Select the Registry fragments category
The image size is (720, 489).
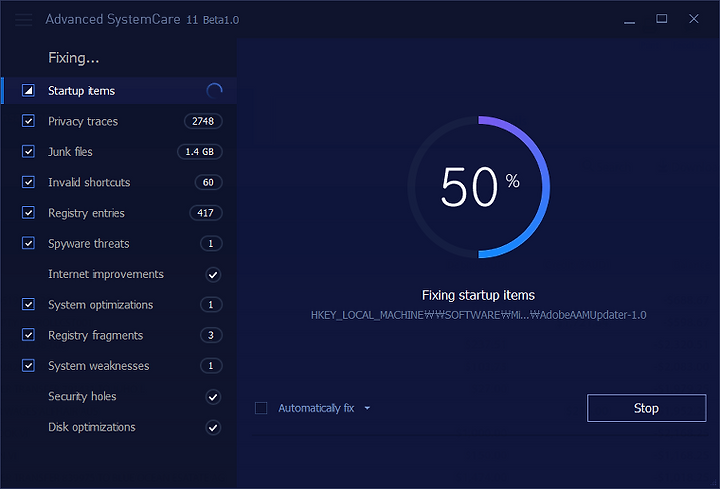[x=119, y=335]
